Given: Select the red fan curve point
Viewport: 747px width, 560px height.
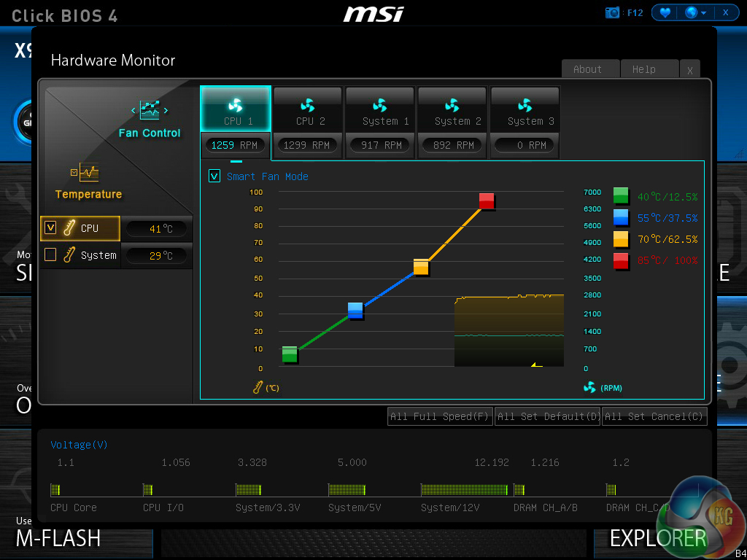Looking at the screenshot, I should point(487,201).
